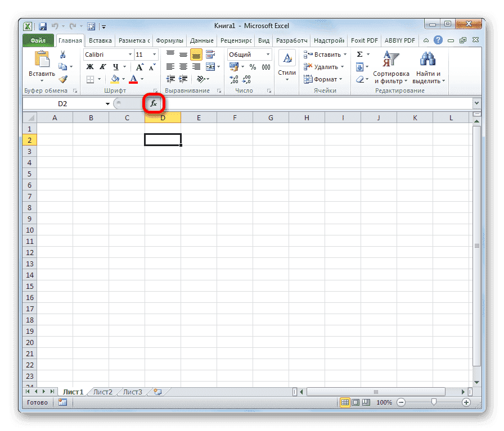Viewport: 504px width, 431px height.
Task: Click the AutoSum (Σ) icon
Action: click(x=358, y=54)
